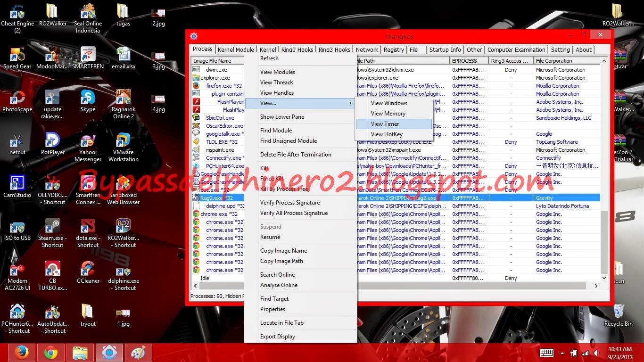Select the Recycle Bin icon
The image size is (644, 362).
[x=619, y=316]
